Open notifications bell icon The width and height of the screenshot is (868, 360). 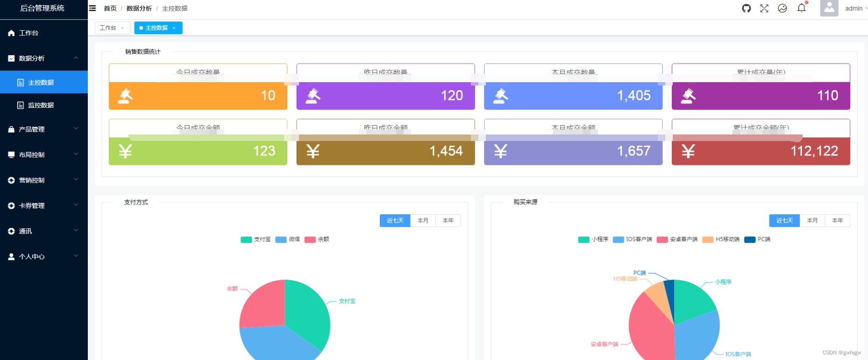pyautogui.click(x=802, y=8)
